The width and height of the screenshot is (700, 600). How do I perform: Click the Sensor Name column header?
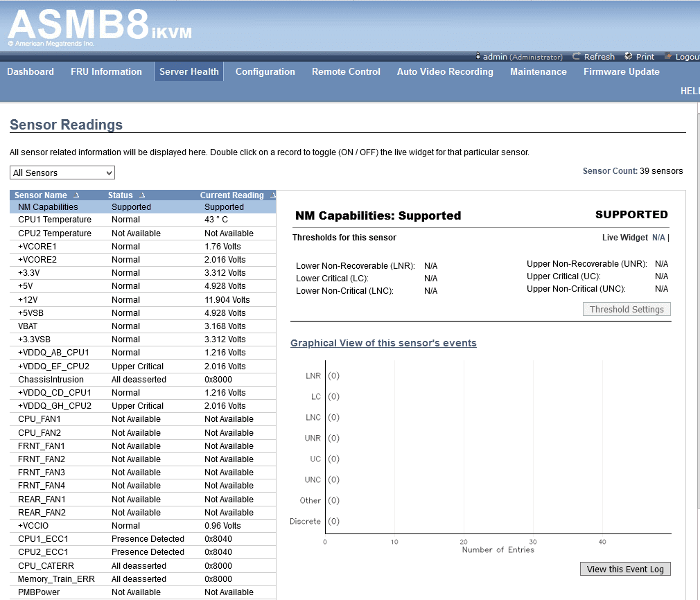point(41,195)
